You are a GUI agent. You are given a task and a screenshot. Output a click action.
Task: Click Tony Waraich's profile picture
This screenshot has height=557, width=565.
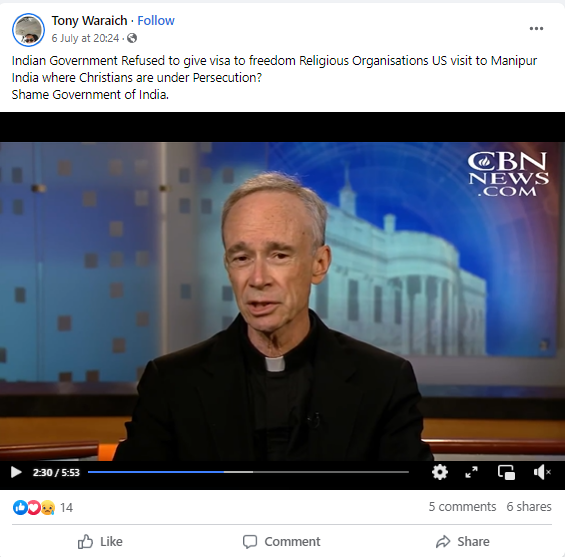pos(28,30)
